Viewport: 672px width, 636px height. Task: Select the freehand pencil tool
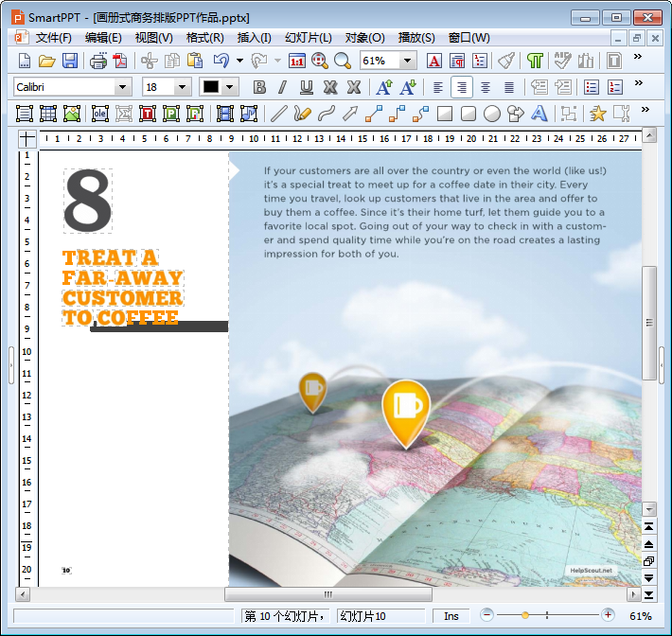302,114
